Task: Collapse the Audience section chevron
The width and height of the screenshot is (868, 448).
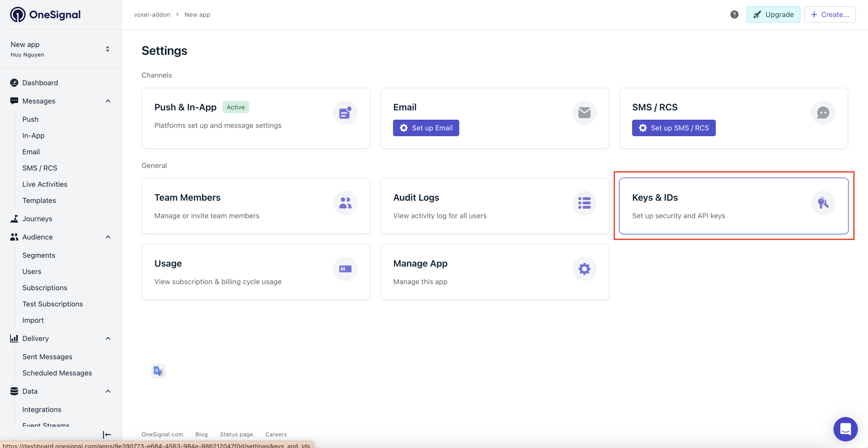Action: [x=108, y=237]
